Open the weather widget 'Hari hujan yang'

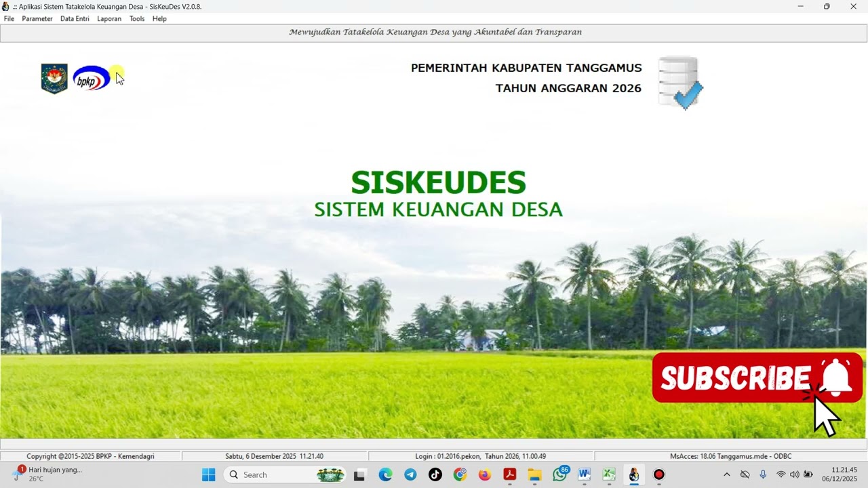[x=47, y=474]
